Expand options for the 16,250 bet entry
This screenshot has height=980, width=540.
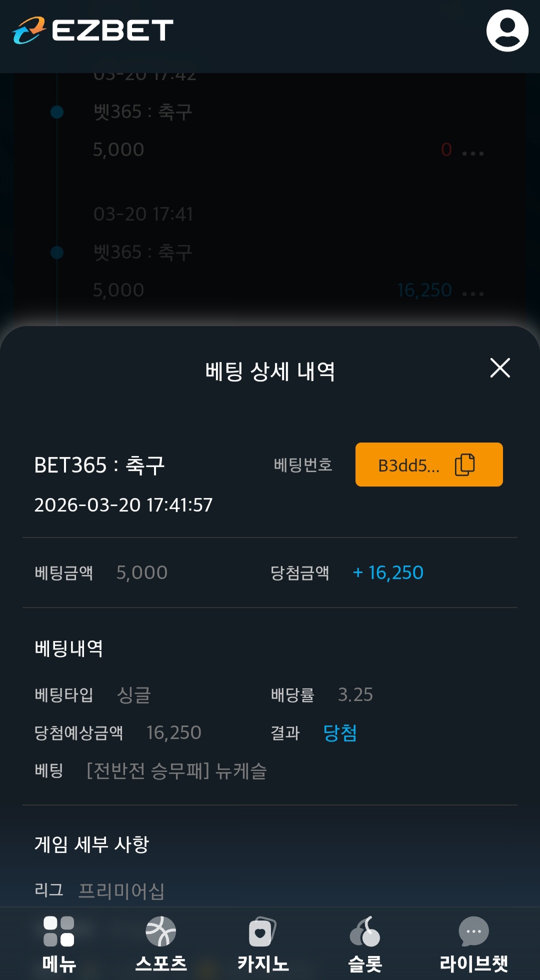pos(473,293)
